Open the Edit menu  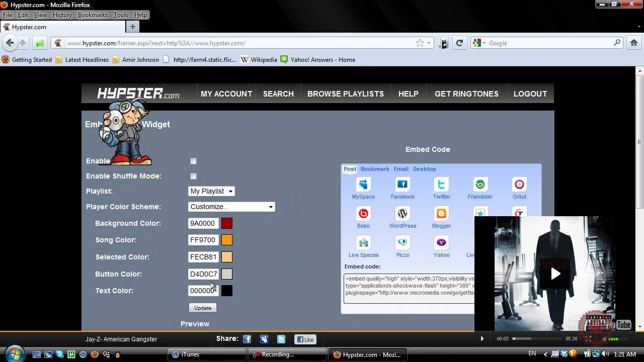coord(23,15)
